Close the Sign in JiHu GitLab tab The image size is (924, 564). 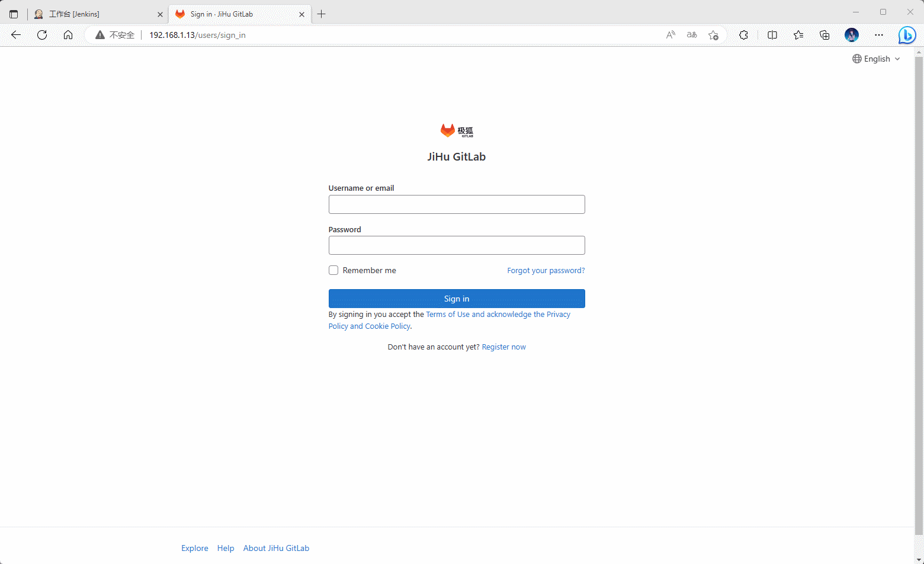pos(301,14)
